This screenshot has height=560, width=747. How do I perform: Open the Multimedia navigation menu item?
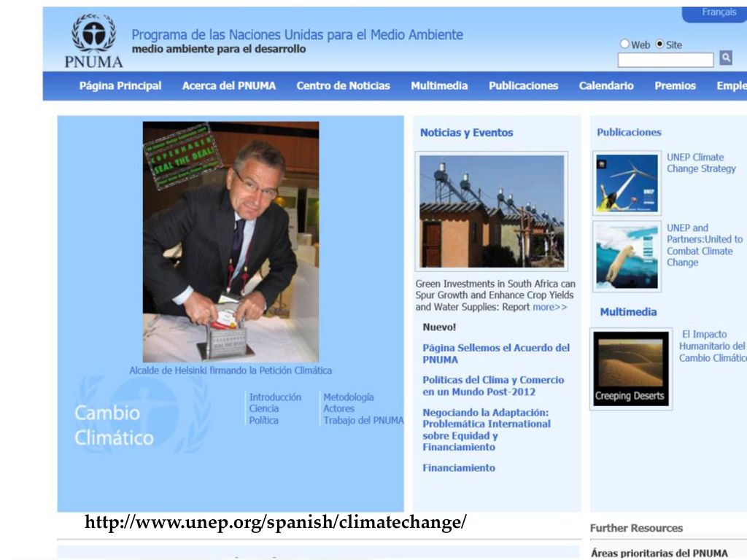439,86
